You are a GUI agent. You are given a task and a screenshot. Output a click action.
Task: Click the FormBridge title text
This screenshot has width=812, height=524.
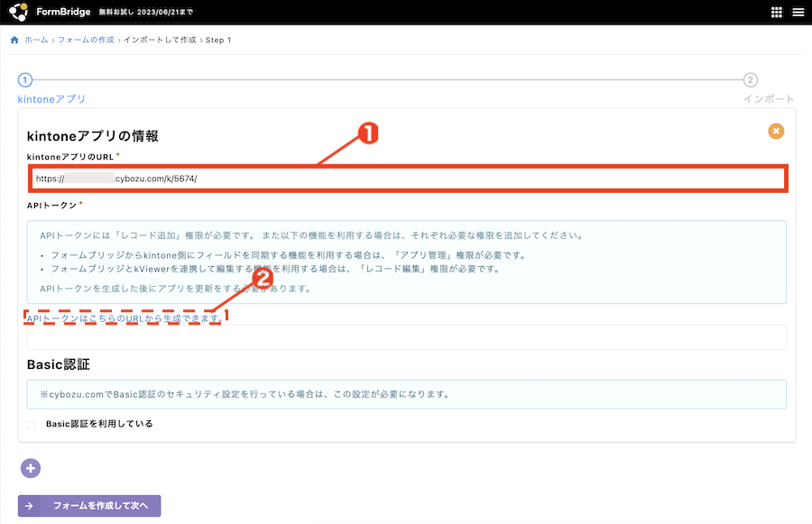(63, 12)
